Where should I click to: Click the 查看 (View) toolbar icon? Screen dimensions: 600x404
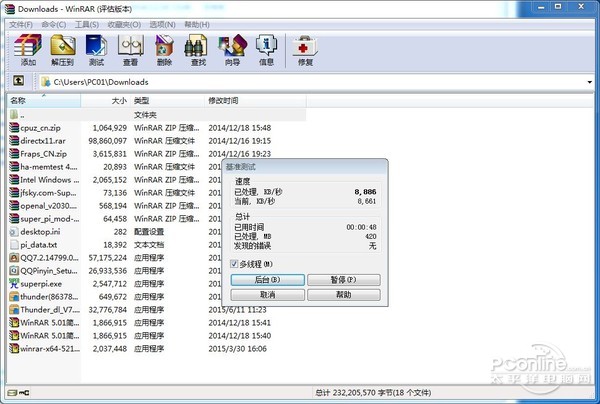[130, 50]
